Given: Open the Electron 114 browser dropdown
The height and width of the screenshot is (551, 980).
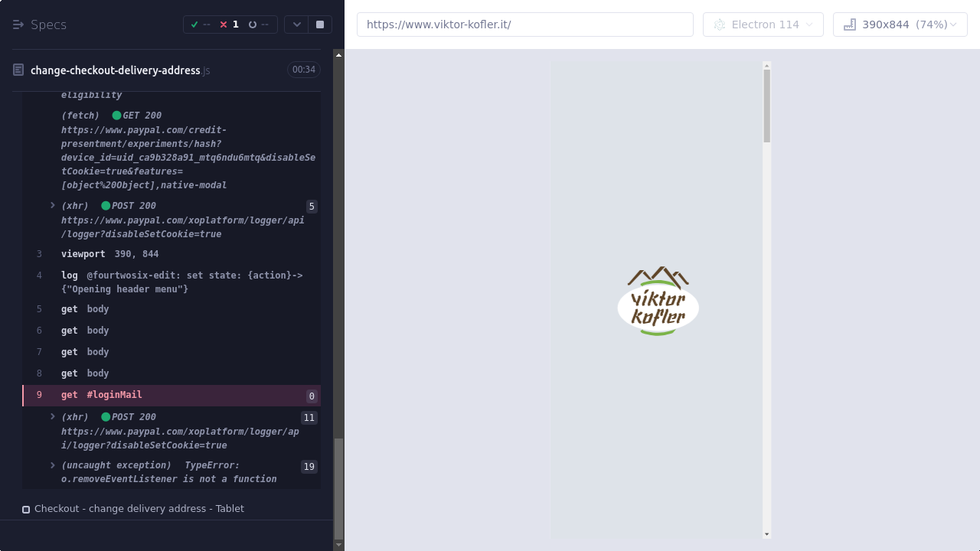Looking at the screenshot, I should click(x=763, y=24).
